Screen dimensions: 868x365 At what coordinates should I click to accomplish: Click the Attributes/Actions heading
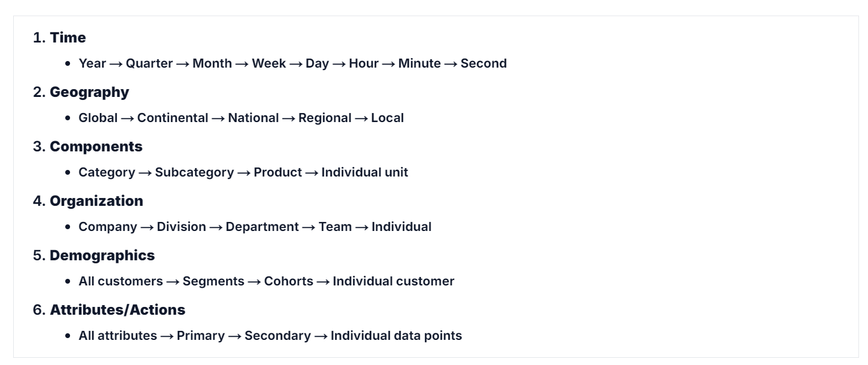(117, 310)
